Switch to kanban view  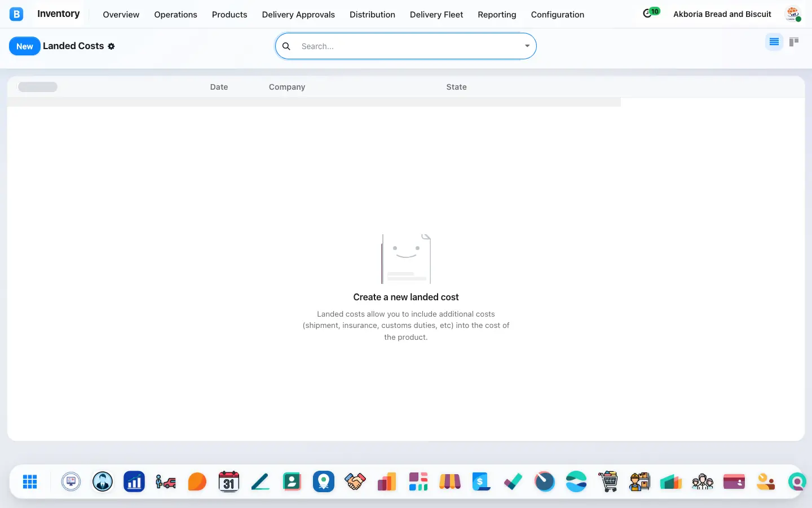[x=794, y=42]
